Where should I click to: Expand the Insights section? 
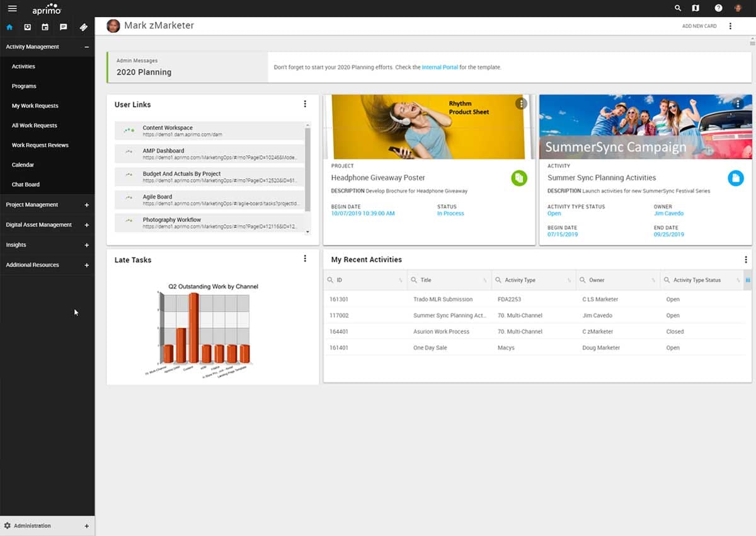86,245
